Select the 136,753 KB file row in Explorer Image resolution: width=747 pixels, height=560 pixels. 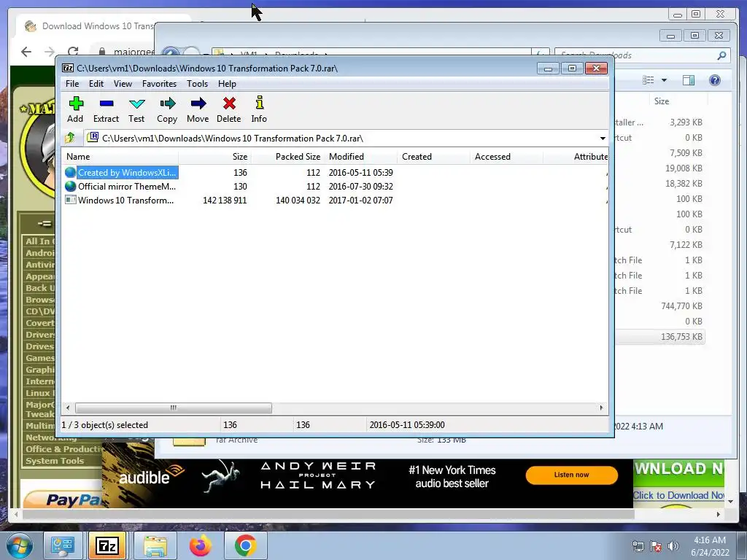click(659, 337)
